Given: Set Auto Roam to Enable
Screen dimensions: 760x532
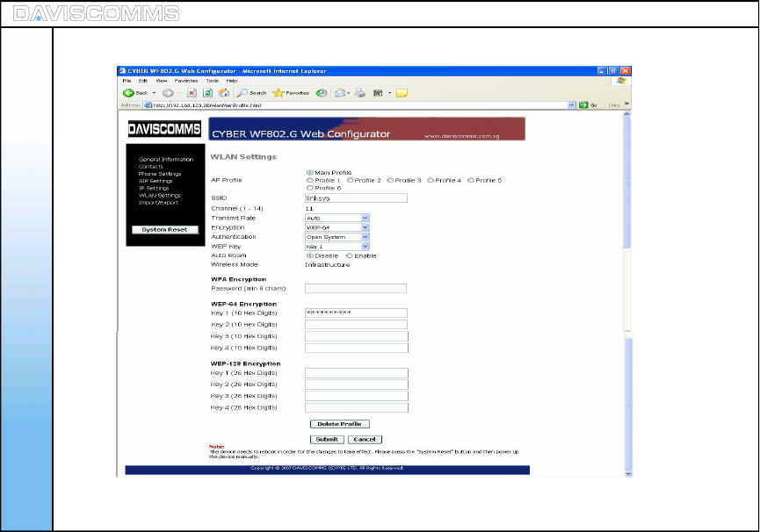Looking at the screenshot, I should click(x=350, y=255).
